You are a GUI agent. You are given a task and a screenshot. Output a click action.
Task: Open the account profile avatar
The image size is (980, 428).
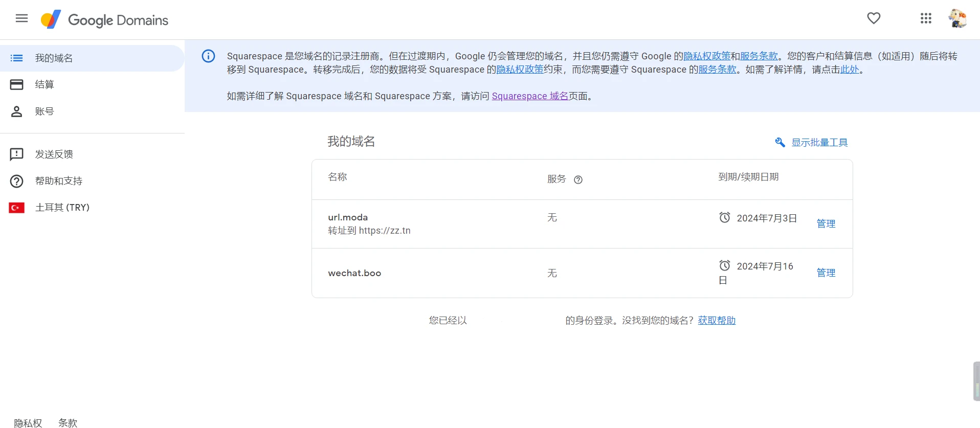[x=957, y=18]
